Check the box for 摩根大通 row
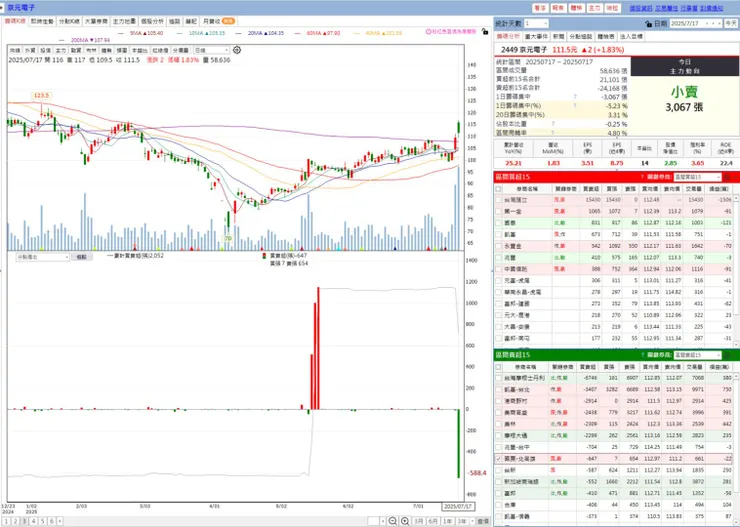740x527 pixels. (498, 435)
